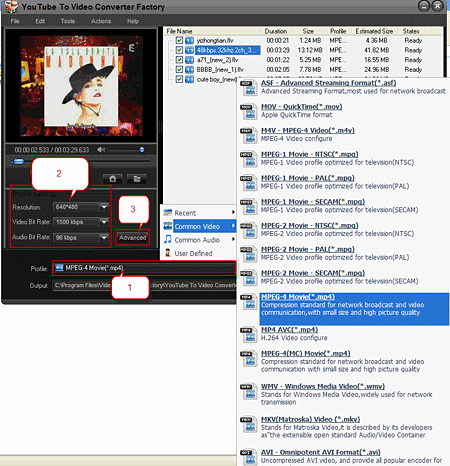Screen dimensions: 450x466
Task: Sort by the Duration column header
Action: click(x=276, y=31)
